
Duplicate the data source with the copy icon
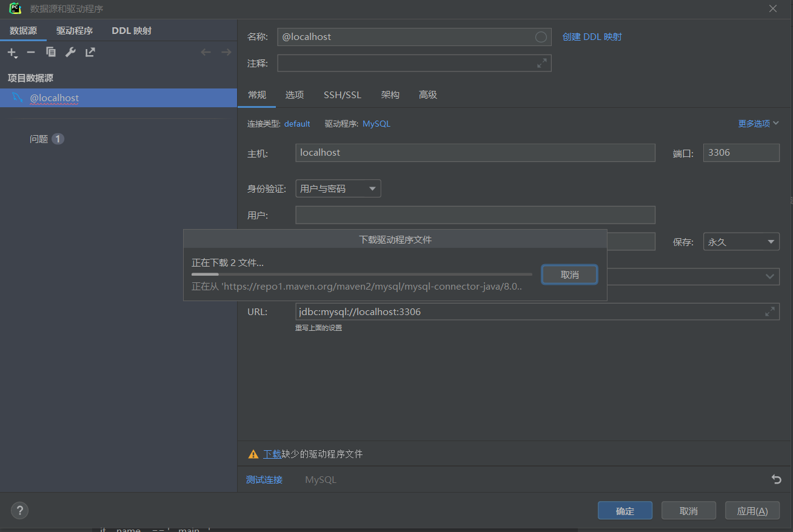click(51, 52)
